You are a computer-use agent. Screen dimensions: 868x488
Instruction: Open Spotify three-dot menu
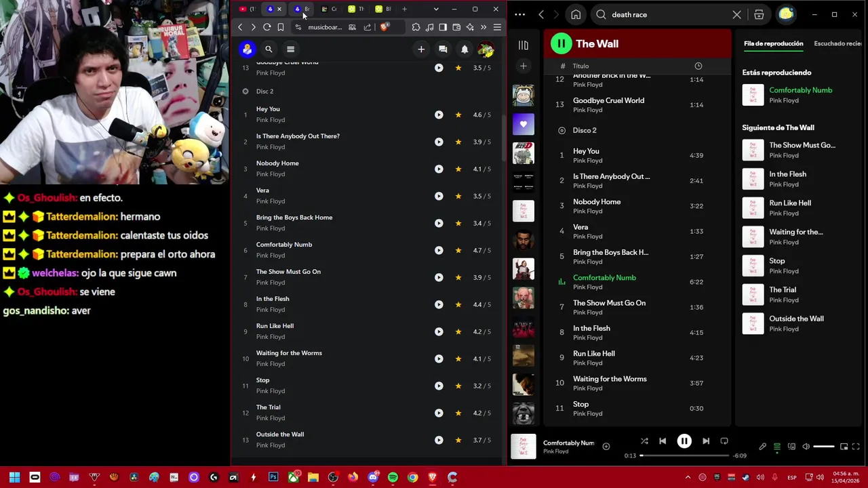tap(519, 14)
